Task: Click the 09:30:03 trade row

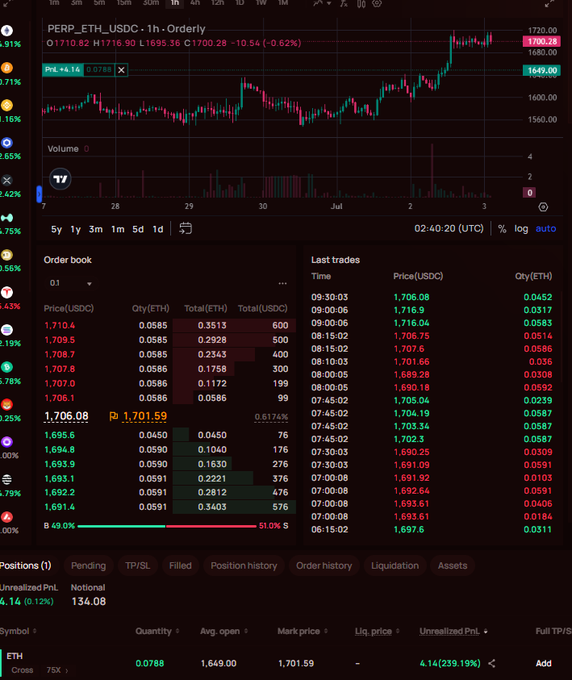Action: (x=431, y=297)
